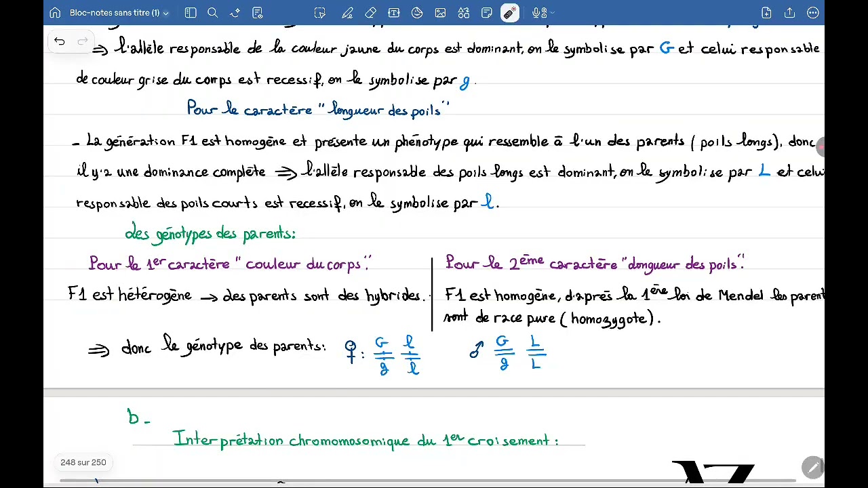Click the text 'sont de race pure (homozygote)'
The height and width of the screenshot is (488, 868).
[551, 318]
